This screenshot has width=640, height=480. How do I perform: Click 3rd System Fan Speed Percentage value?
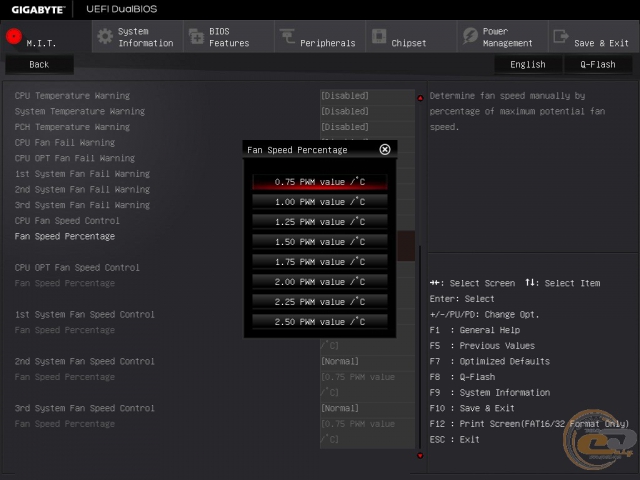tap(367, 432)
